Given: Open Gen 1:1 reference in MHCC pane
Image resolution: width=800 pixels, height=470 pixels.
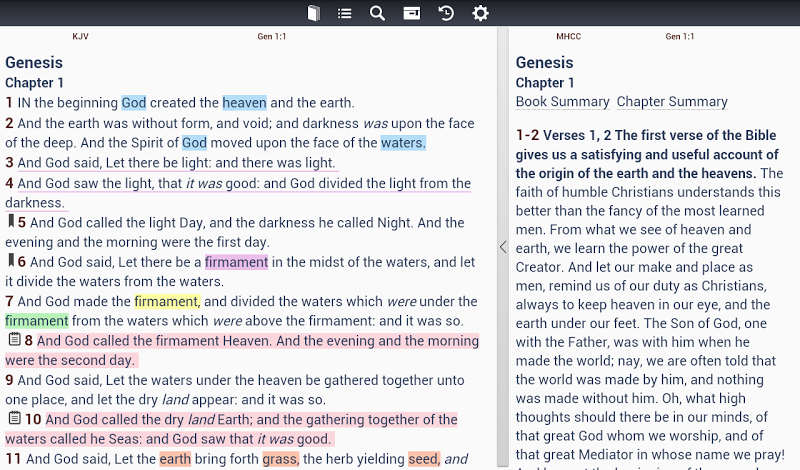Looking at the screenshot, I should tap(680, 36).
